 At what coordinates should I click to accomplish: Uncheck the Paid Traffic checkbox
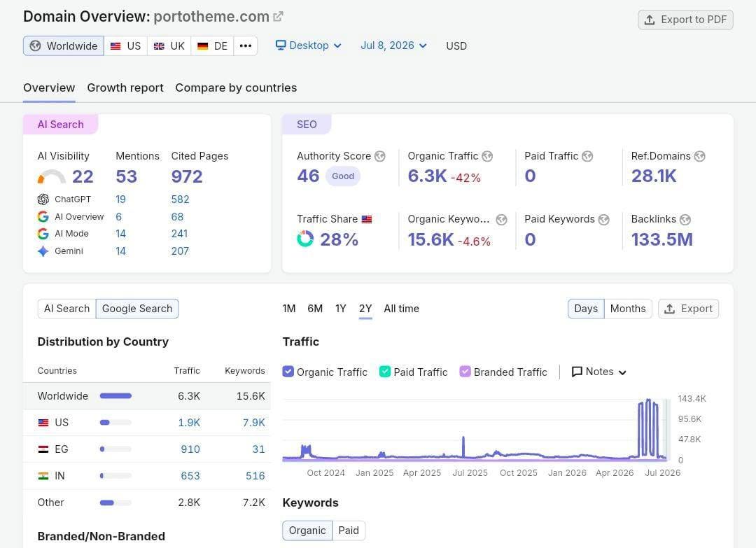(x=385, y=372)
